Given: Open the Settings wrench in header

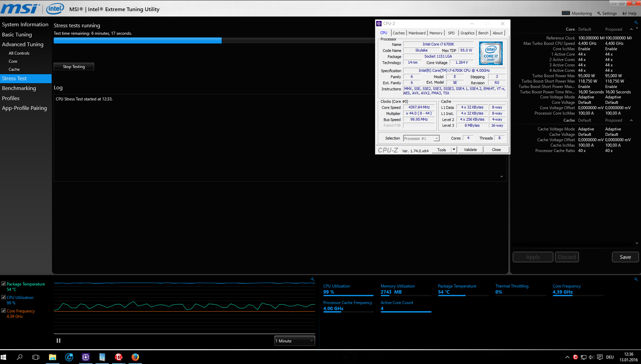Looking at the screenshot, I should pos(599,13).
